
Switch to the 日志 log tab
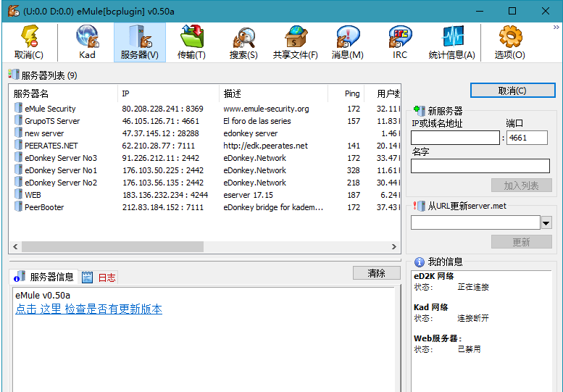tap(99, 278)
